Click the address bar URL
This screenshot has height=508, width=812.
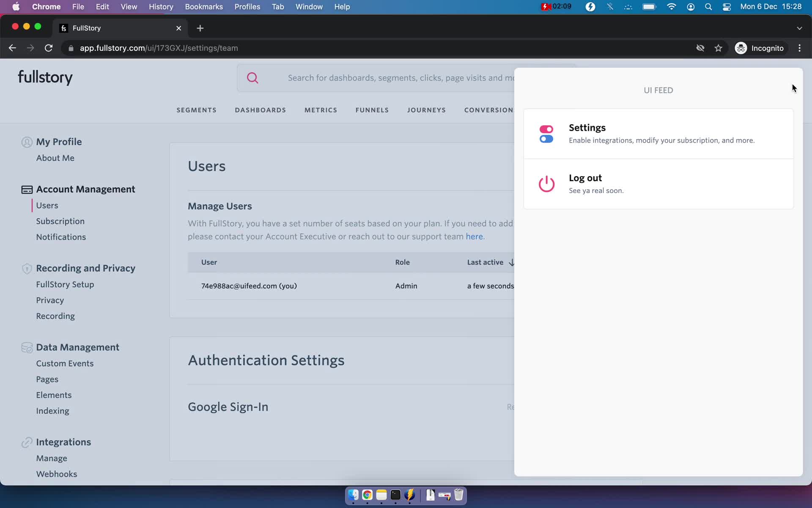click(159, 48)
